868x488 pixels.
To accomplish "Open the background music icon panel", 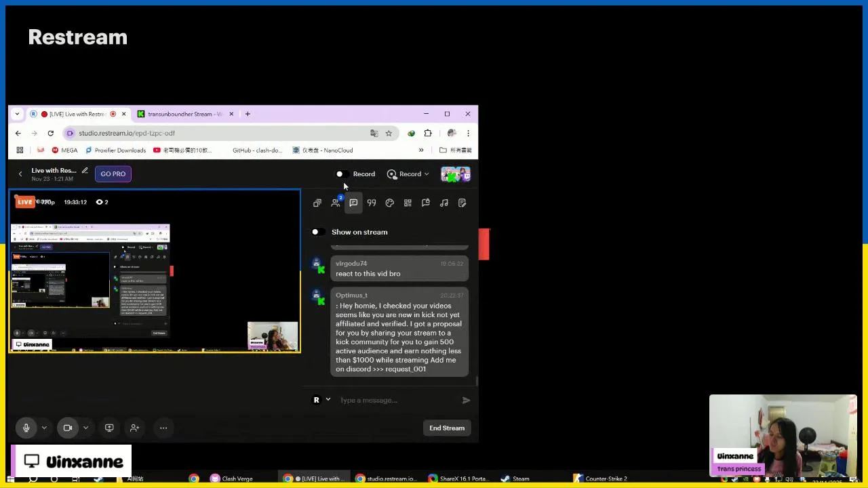I will [444, 203].
